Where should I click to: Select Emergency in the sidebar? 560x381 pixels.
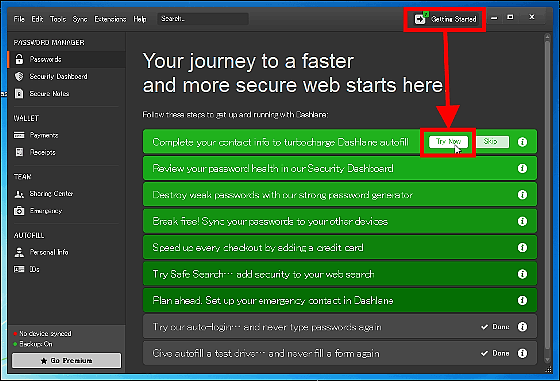pyautogui.click(x=66, y=211)
